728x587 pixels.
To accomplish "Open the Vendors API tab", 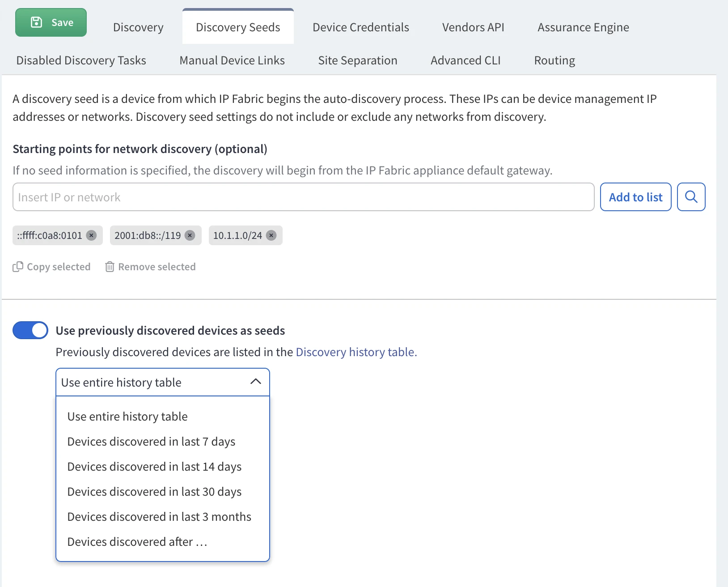I will coord(473,27).
